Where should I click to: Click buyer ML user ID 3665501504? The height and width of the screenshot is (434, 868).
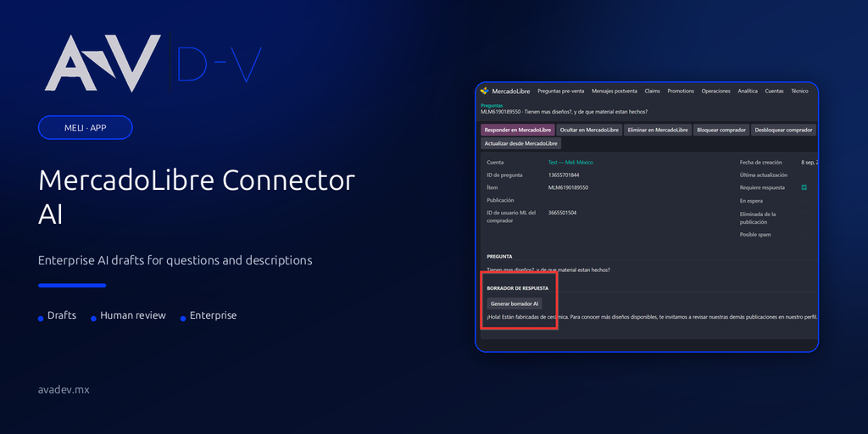coord(563,213)
